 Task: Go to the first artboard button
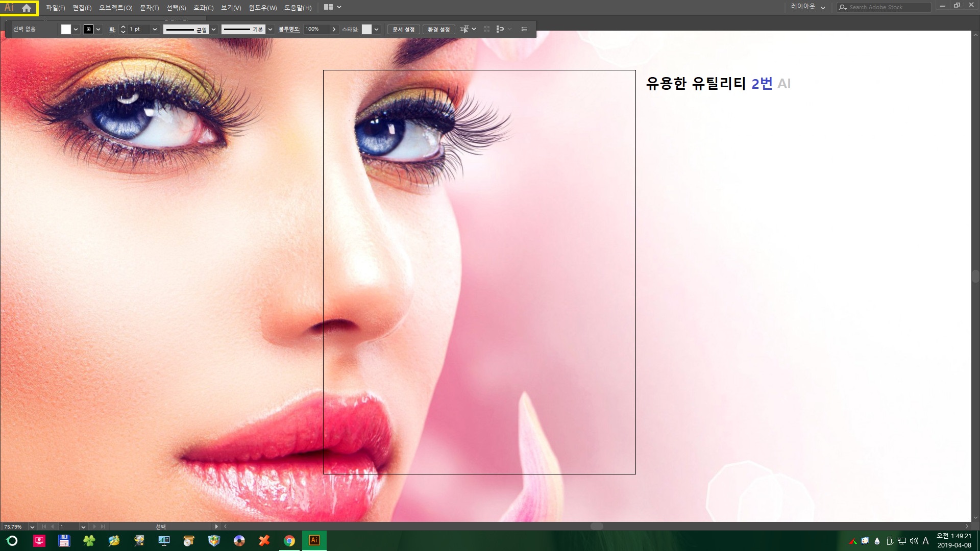43,527
